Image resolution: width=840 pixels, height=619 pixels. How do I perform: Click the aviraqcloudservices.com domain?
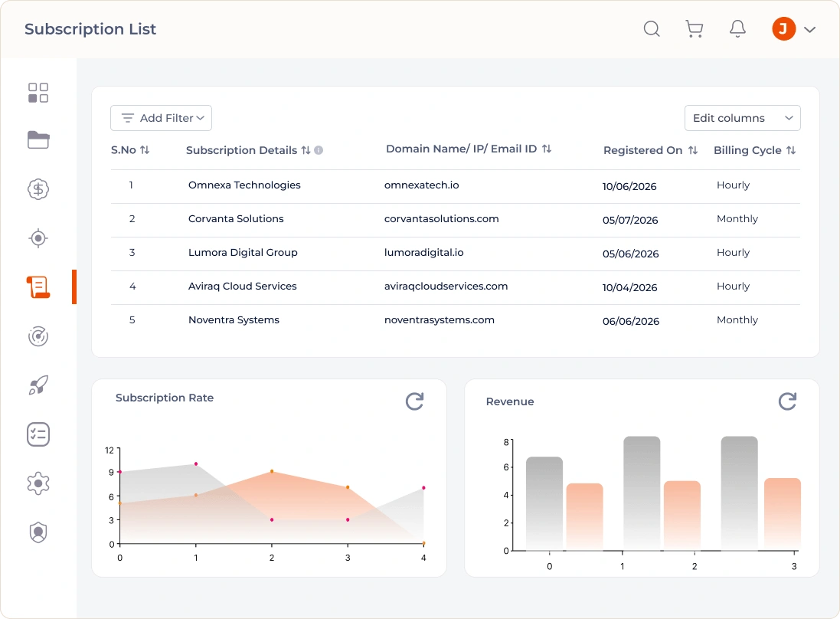point(446,287)
